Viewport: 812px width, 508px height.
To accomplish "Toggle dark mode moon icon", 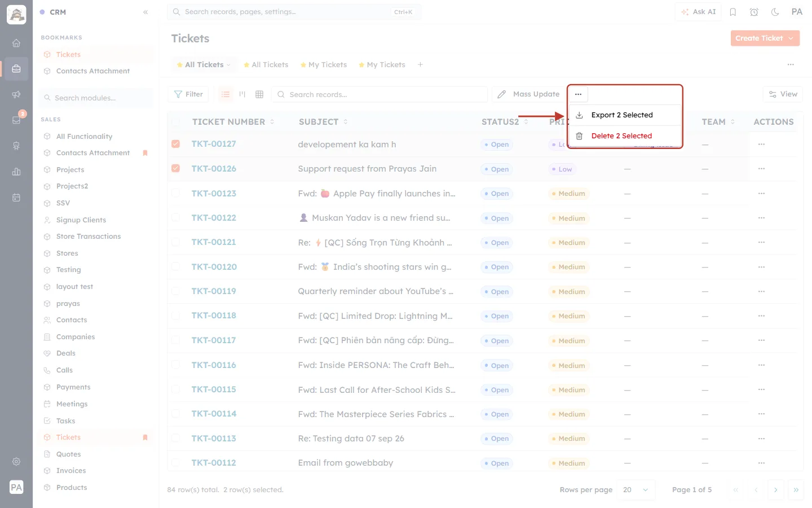I will [775, 12].
